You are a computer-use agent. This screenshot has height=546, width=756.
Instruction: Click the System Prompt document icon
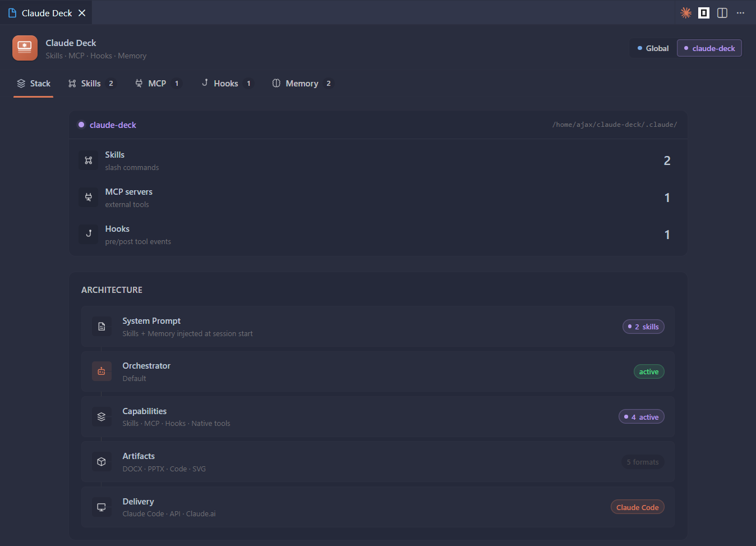102,327
